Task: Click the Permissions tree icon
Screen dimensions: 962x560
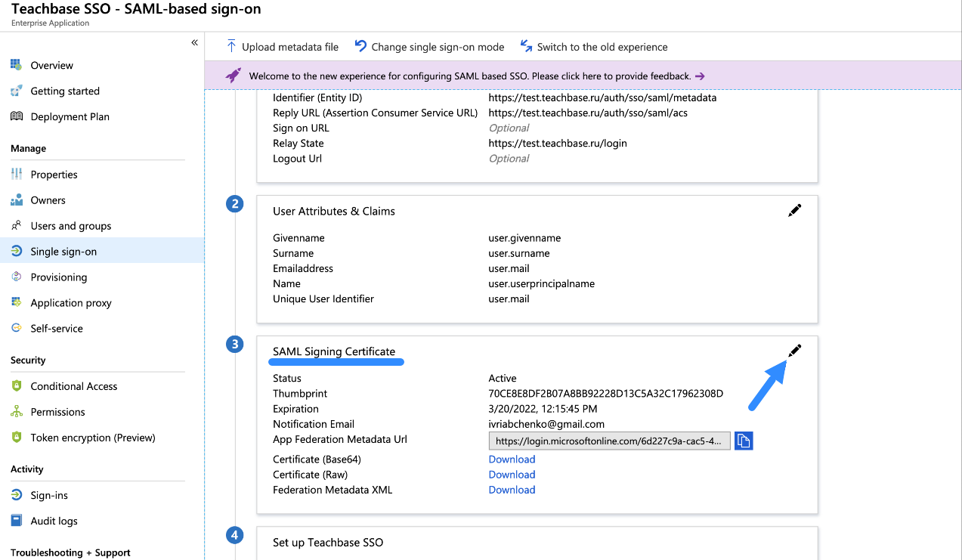Action: (17, 411)
